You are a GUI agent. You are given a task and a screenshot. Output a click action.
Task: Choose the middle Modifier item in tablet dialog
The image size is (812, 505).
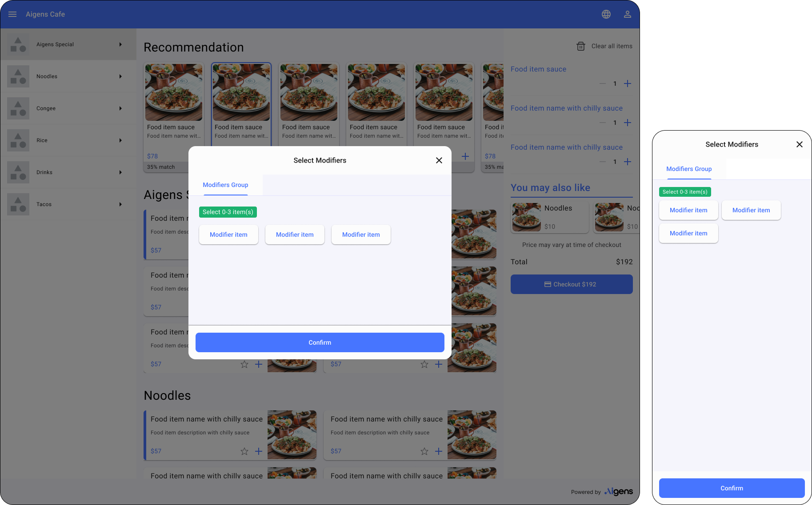pyautogui.click(x=295, y=235)
